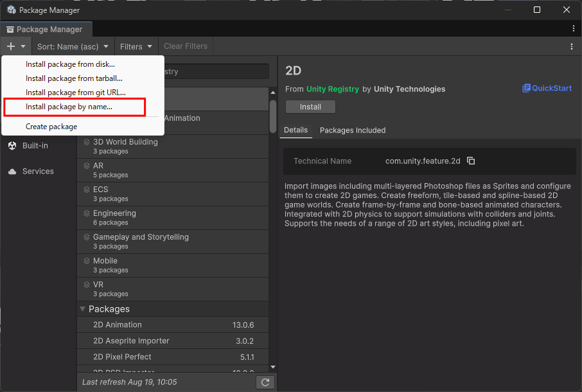Select the VR feature set row

tap(173, 289)
